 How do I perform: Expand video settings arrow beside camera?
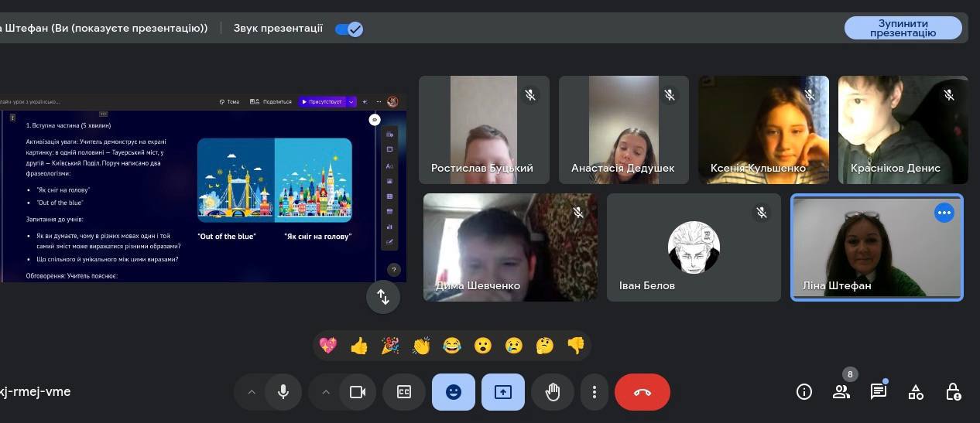(325, 392)
